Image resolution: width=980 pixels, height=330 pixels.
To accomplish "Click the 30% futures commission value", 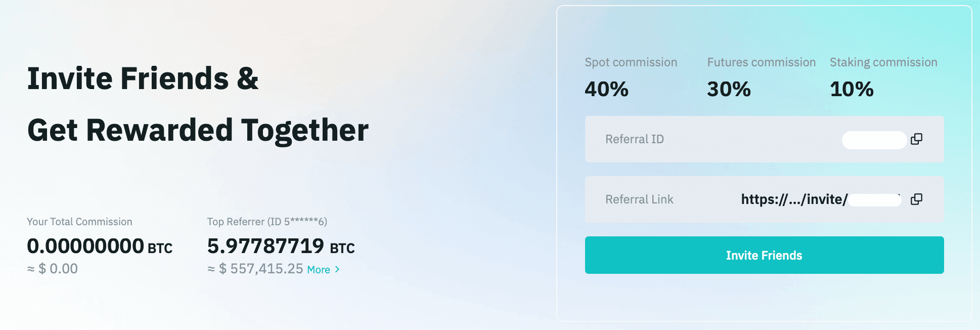I will click(729, 90).
